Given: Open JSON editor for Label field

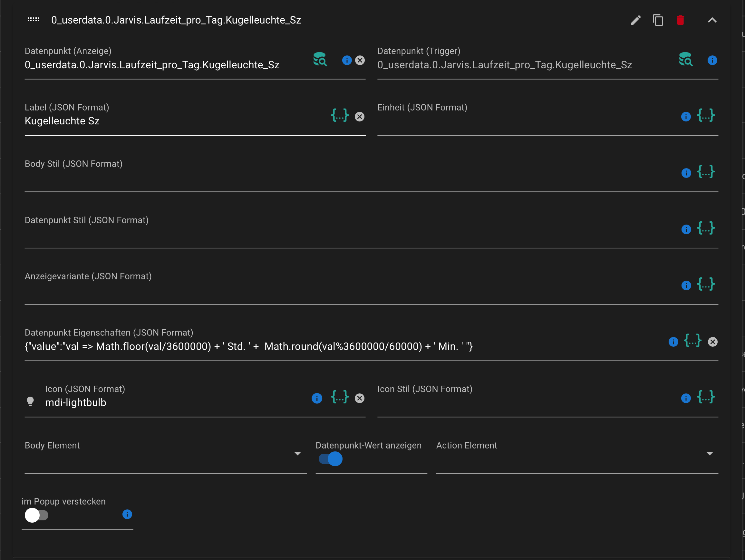Looking at the screenshot, I should [340, 116].
